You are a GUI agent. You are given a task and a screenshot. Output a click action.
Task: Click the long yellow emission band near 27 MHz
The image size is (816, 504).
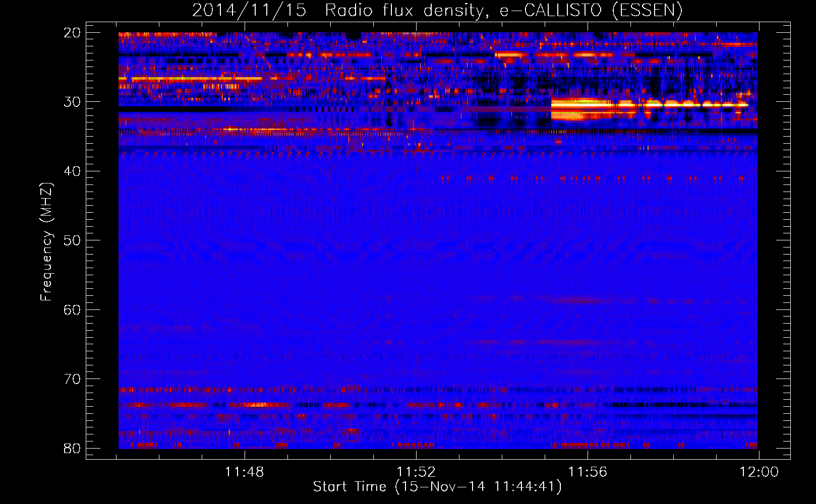[x=191, y=79]
